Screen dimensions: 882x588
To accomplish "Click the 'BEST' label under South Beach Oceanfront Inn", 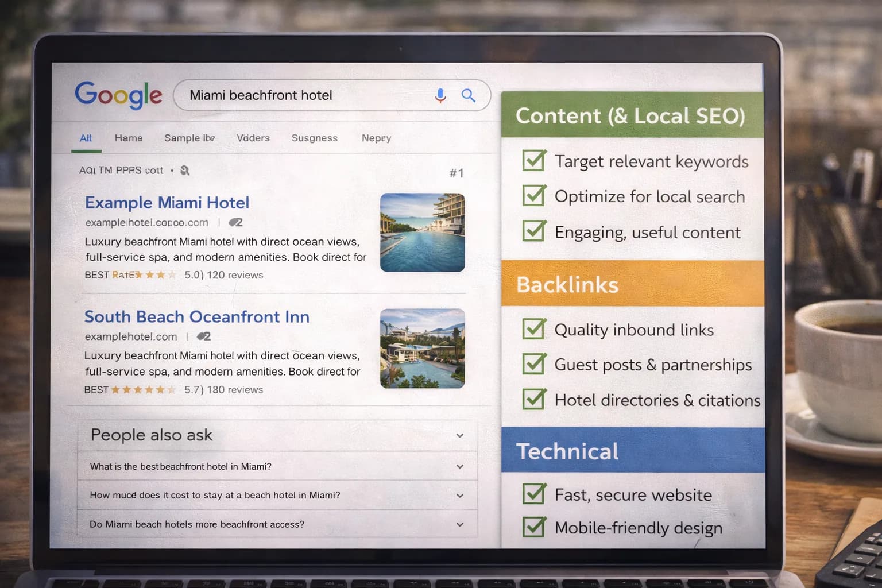I will pyautogui.click(x=96, y=390).
